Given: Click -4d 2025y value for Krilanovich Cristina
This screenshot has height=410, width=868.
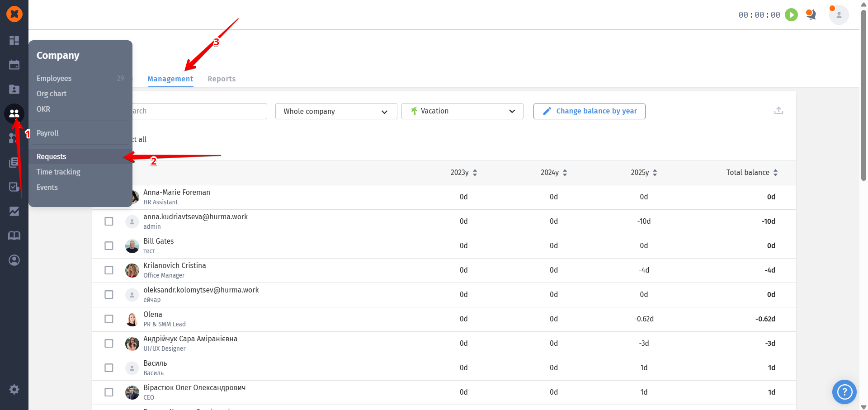Looking at the screenshot, I should [x=644, y=270].
